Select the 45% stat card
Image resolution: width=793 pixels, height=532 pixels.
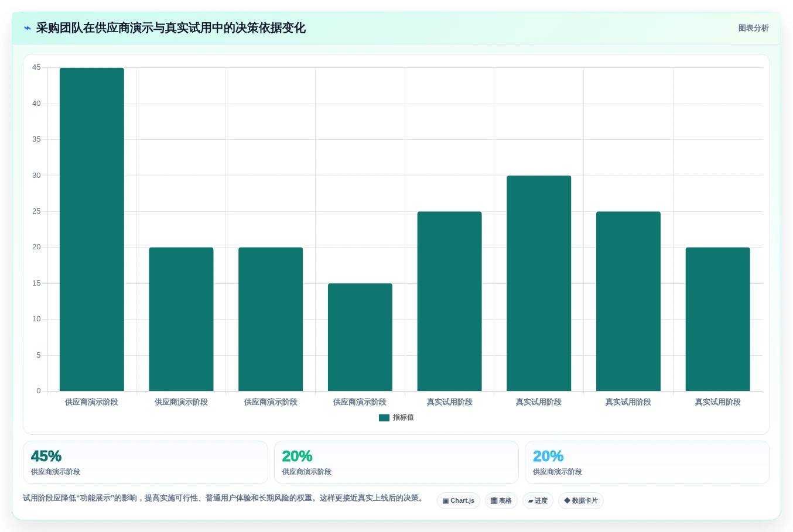pos(145,462)
